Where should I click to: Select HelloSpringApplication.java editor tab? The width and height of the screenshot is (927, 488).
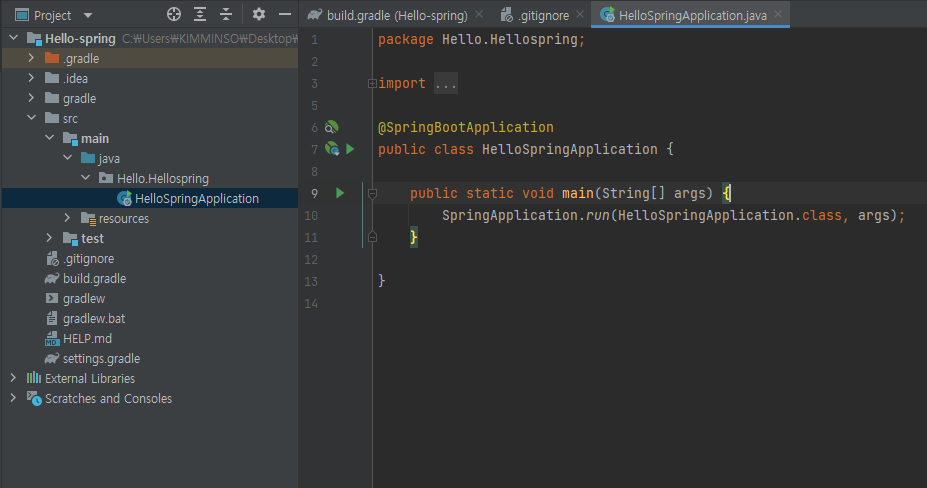[692, 15]
